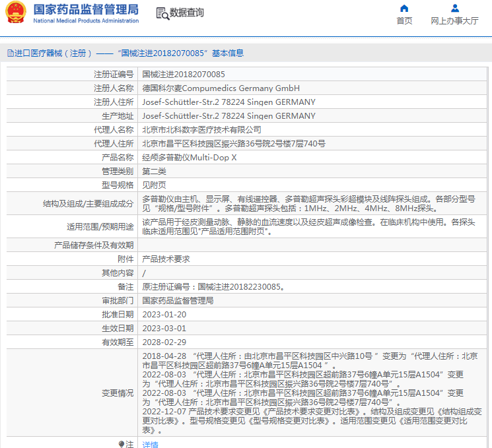
Task: Click product name 经颅多普勒仪Multi-Dop X
Action: (190, 158)
